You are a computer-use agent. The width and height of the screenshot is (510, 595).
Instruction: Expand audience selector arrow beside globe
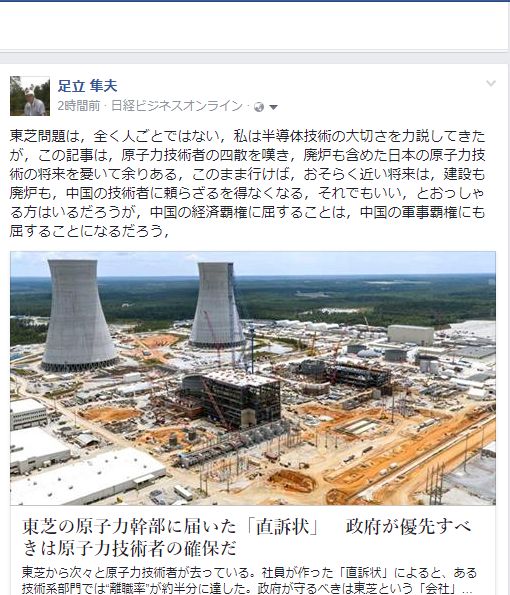pyautogui.click(x=273, y=108)
